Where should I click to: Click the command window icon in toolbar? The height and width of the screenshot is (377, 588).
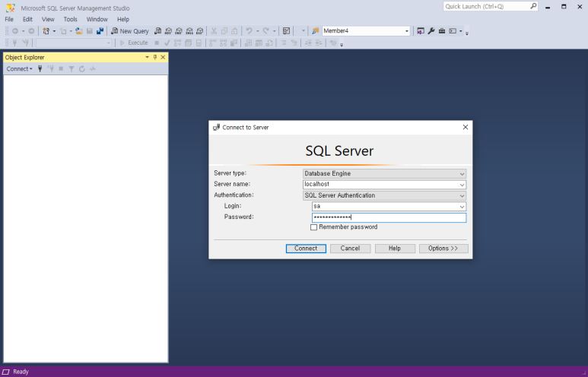tap(453, 31)
